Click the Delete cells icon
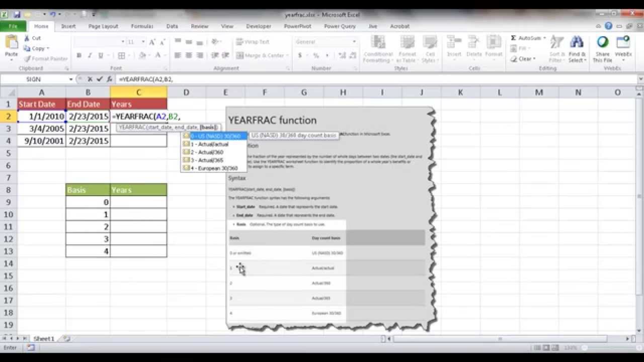This screenshot has height=362, width=644. point(474,42)
